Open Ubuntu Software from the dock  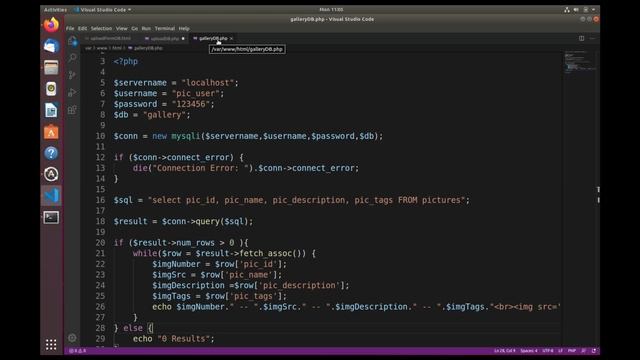click(x=51, y=132)
